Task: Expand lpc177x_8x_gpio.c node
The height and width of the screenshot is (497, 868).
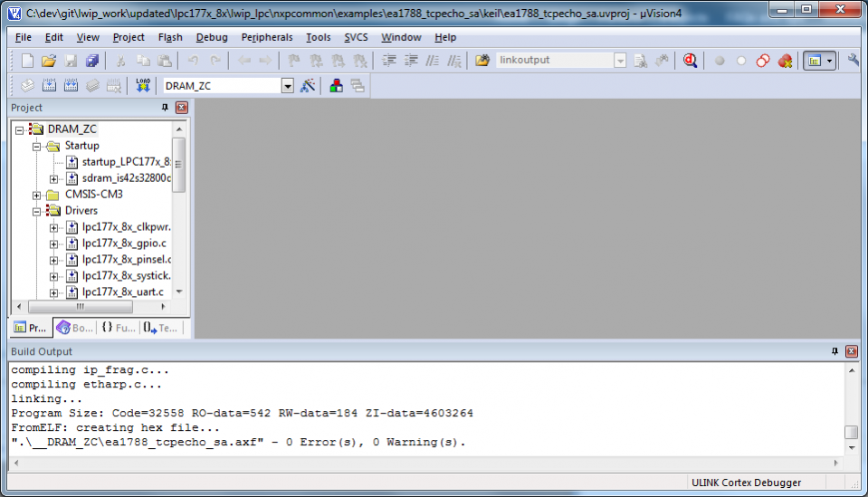Action: pos(53,244)
